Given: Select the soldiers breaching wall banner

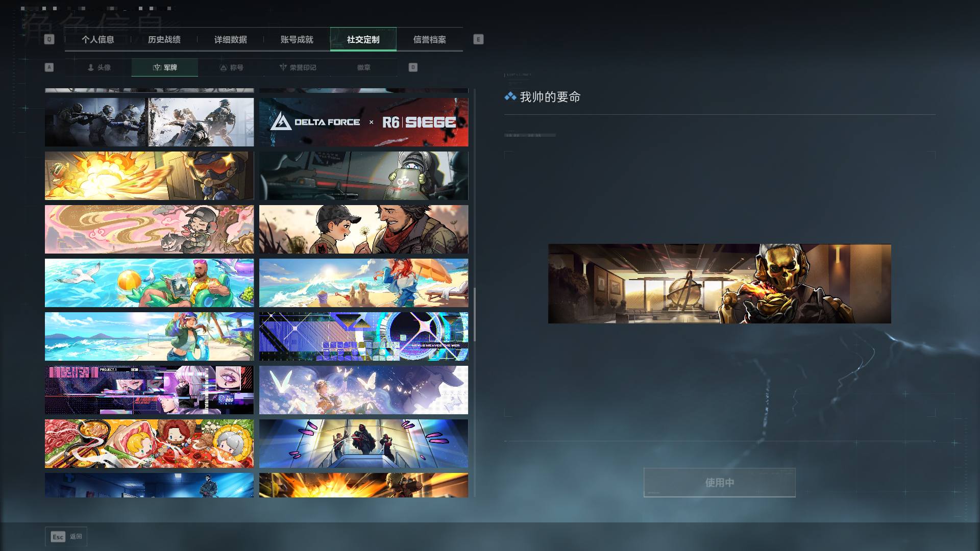Looking at the screenshot, I should (149, 122).
